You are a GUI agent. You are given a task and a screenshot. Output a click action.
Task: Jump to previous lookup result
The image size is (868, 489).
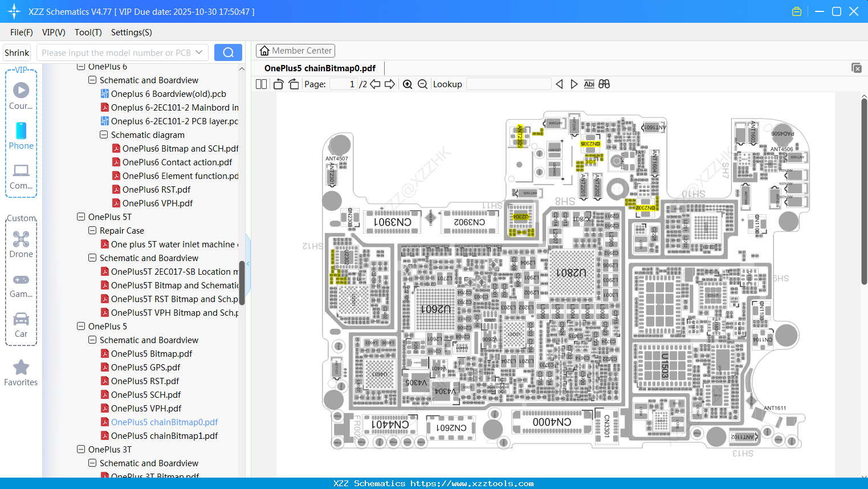(x=559, y=84)
